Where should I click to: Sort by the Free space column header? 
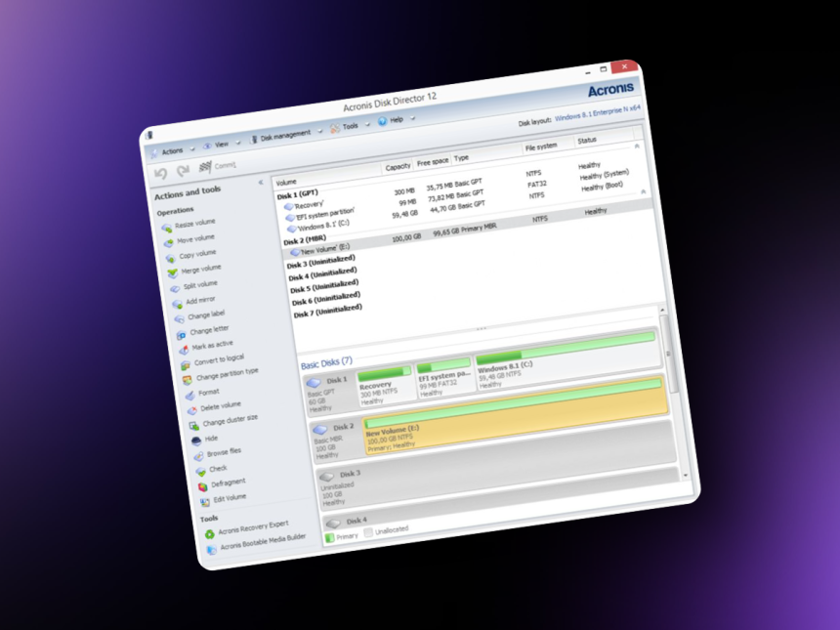(433, 162)
